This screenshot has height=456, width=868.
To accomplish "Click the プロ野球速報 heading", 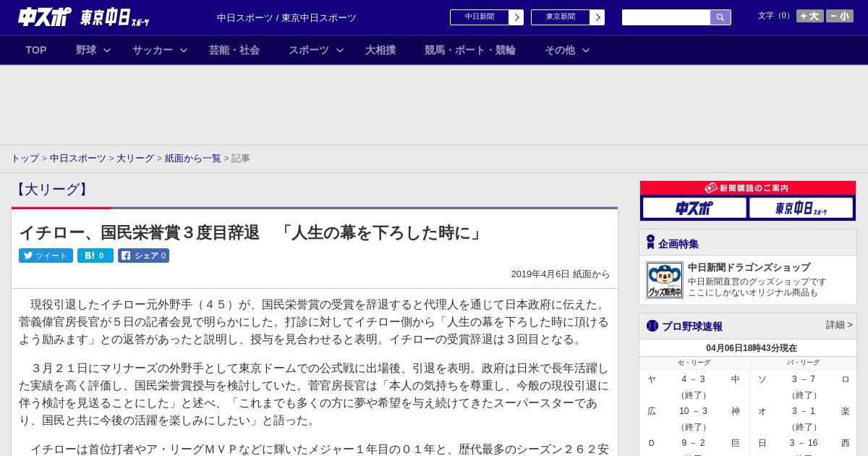I will [x=692, y=326].
